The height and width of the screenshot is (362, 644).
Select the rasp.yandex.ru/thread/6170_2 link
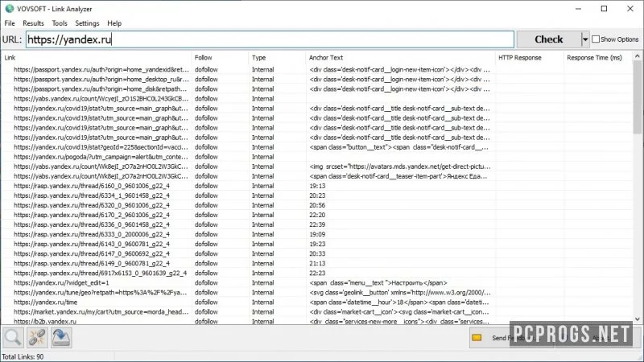(92, 215)
